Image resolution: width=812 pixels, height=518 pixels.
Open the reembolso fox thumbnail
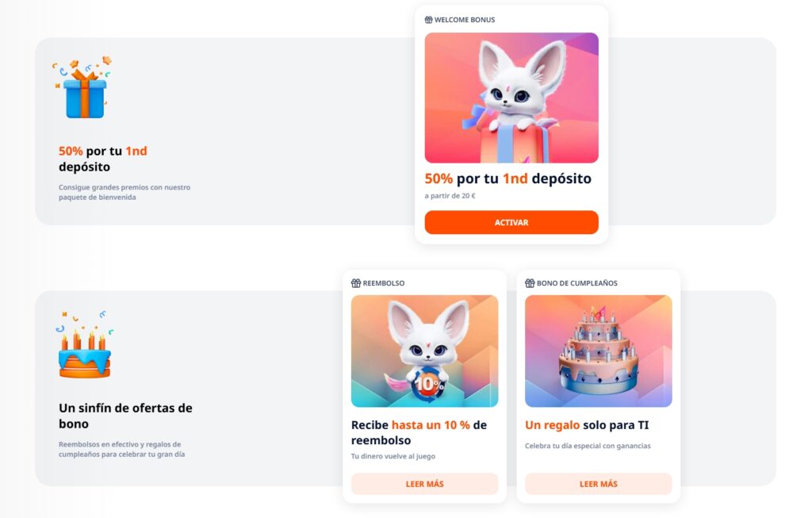point(425,351)
